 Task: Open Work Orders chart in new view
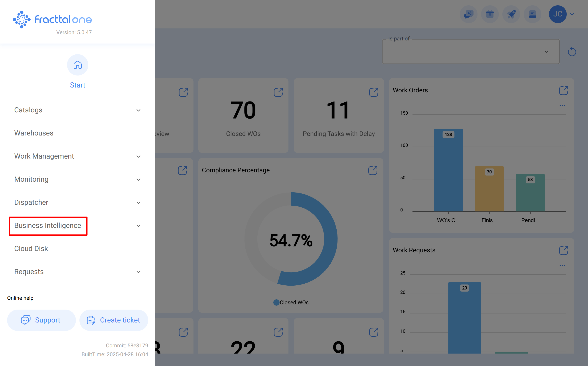[x=563, y=90]
